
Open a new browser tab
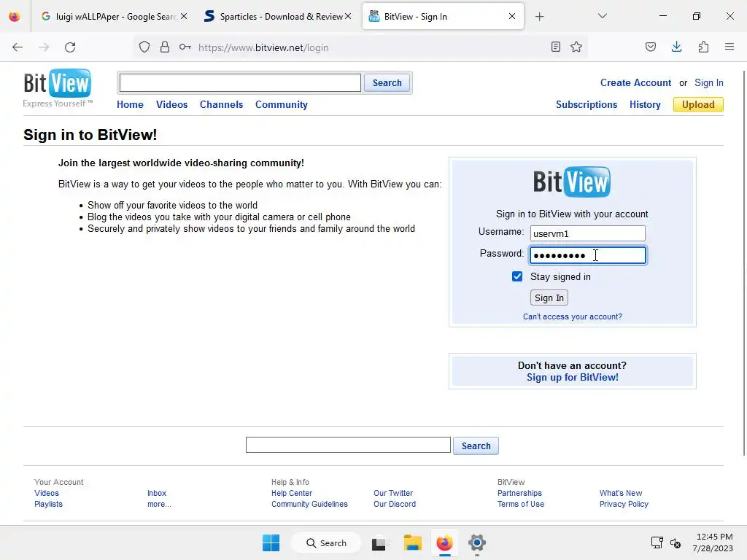[539, 17]
